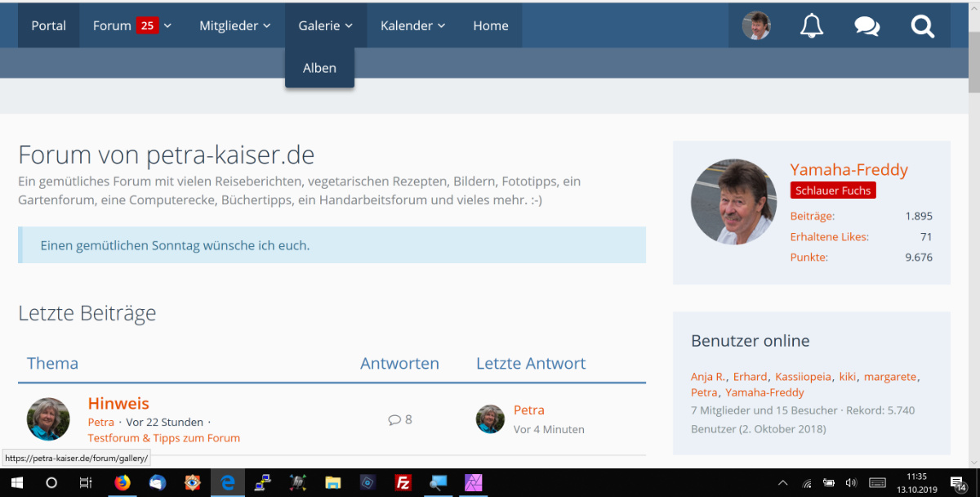Open conversations via the speech bubbles icon

(x=866, y=26)
